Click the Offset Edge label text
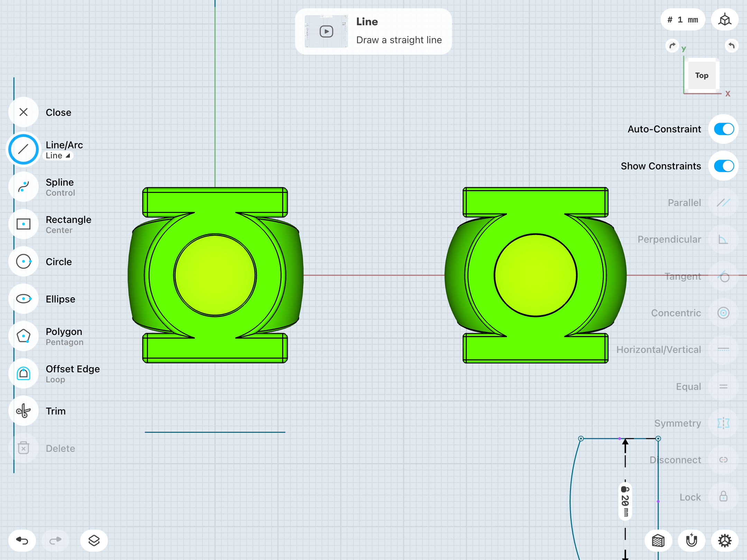Viewport: 747px width, 560px height. [x=73, y=369]
